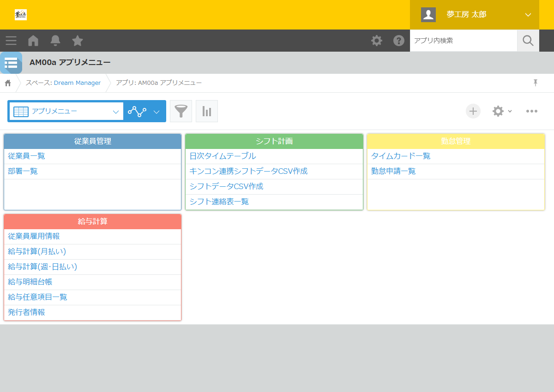Viewport: 554px width, 392px height.
Task: Open シフトデータCSV作成 link
Action: tap(226, 187)
